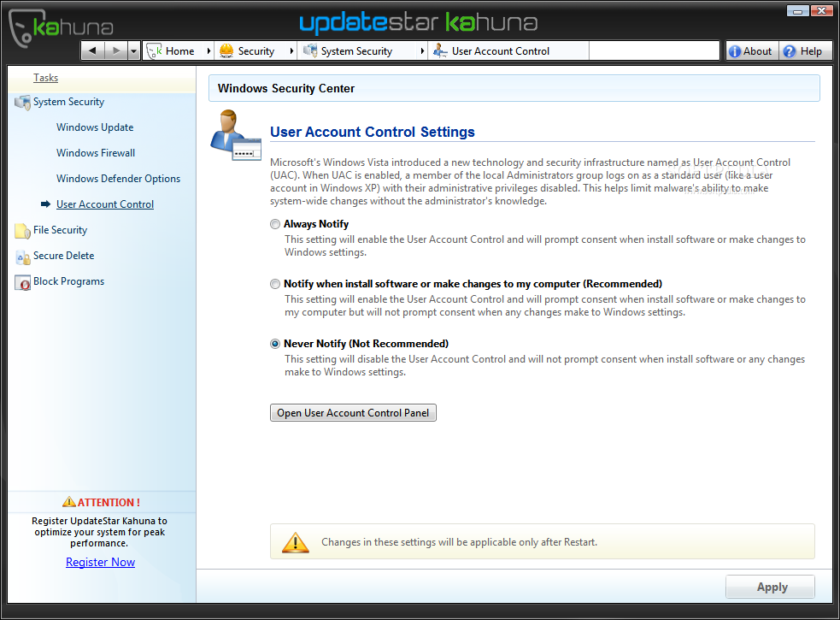Click the user account settings avatar icon
This screenshot has height=620, width=840.
pos(235,135)
